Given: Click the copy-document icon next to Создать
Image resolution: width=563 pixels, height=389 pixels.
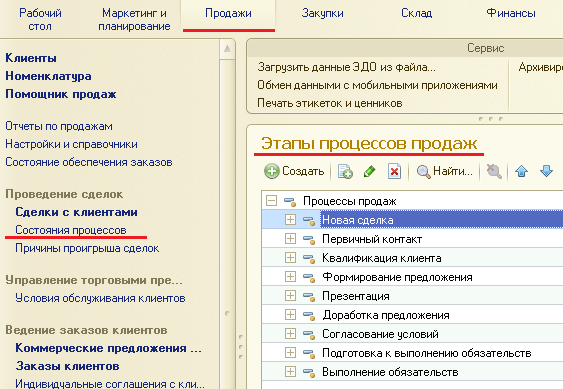Looking at the screenshot, I should 345,171.
